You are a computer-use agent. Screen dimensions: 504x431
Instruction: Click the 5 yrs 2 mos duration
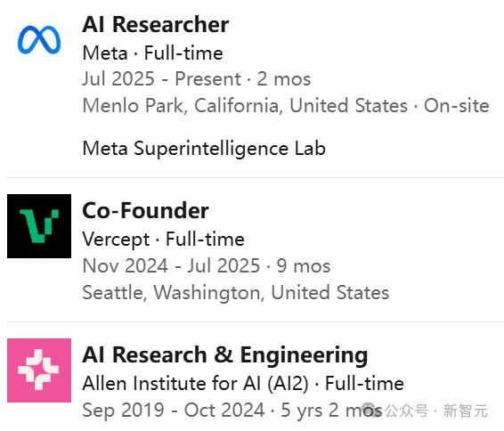click(331, 411)
